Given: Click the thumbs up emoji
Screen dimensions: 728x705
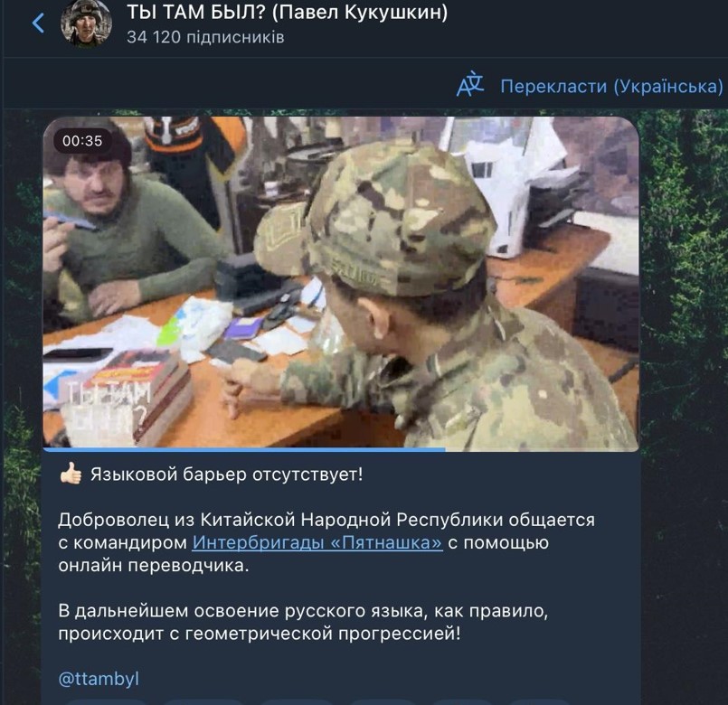Looking at the screenshot, I should (x=71, y=474).
